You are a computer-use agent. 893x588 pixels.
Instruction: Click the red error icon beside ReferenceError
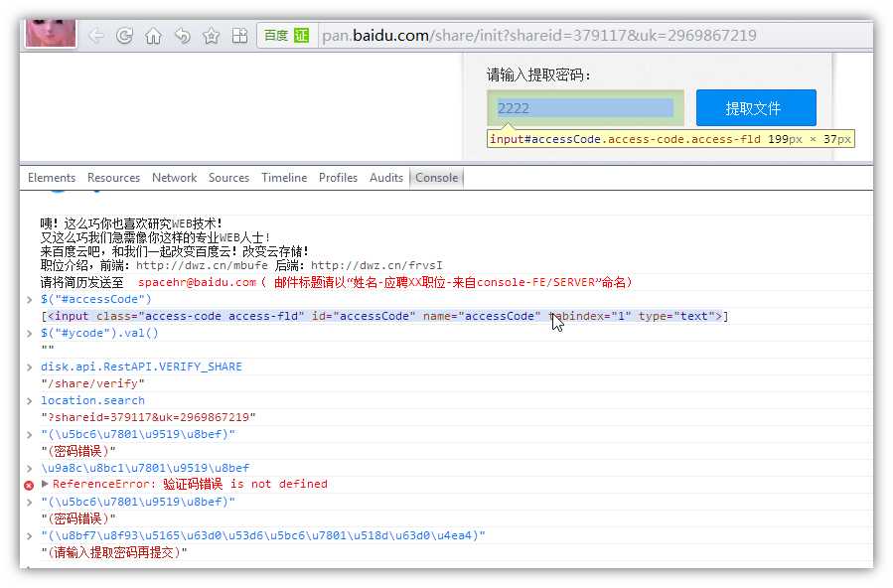coord(29,485)
